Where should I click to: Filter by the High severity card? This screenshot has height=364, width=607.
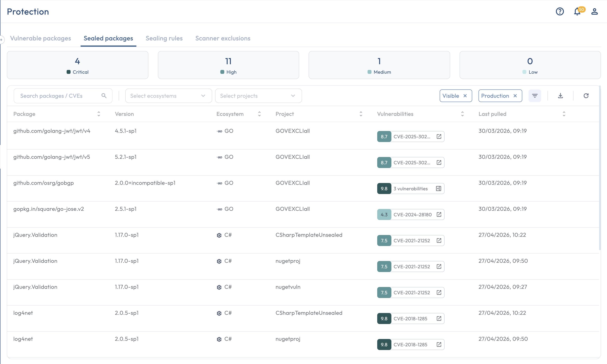pos(228,65)
